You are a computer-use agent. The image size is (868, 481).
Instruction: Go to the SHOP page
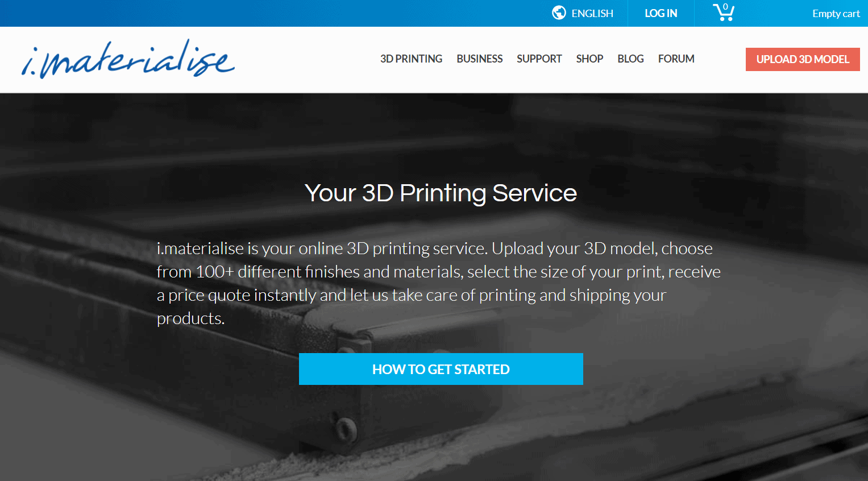click(x=589, y=59)
